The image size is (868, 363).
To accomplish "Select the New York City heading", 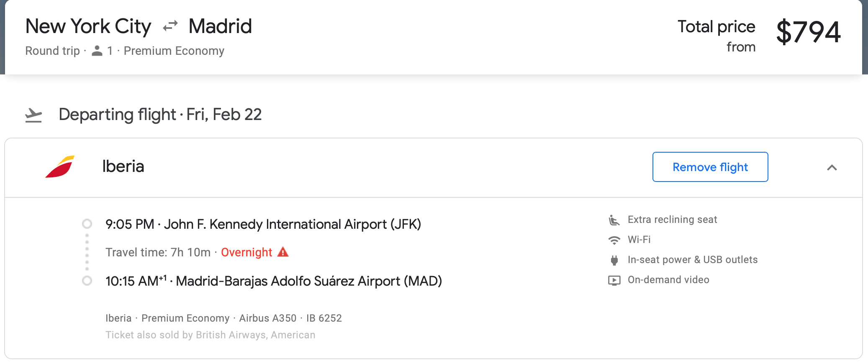I will pyautogui.click(x=88, y=26).
